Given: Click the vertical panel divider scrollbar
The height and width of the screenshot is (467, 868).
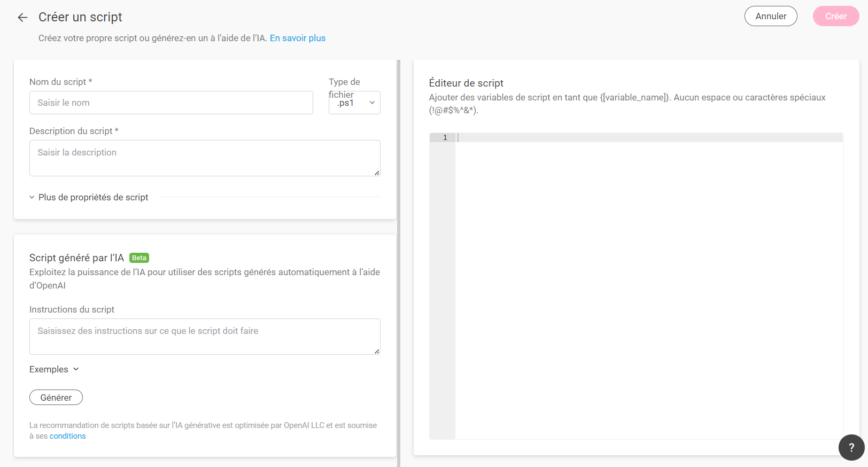Looking at the screenshot, I should click(x=399, y=263).
